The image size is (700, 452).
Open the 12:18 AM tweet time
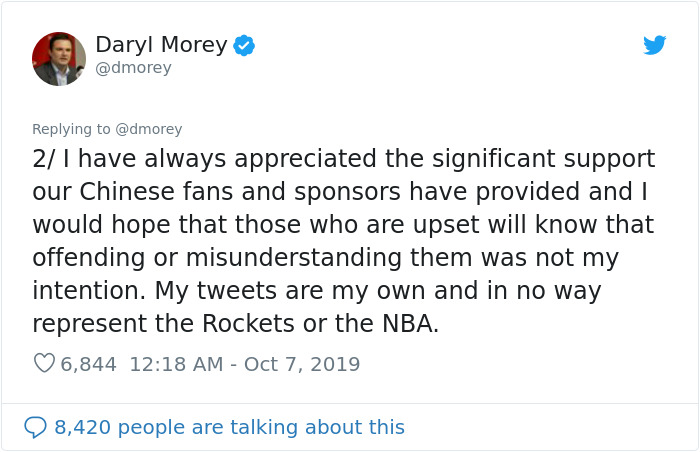[174, 364]
